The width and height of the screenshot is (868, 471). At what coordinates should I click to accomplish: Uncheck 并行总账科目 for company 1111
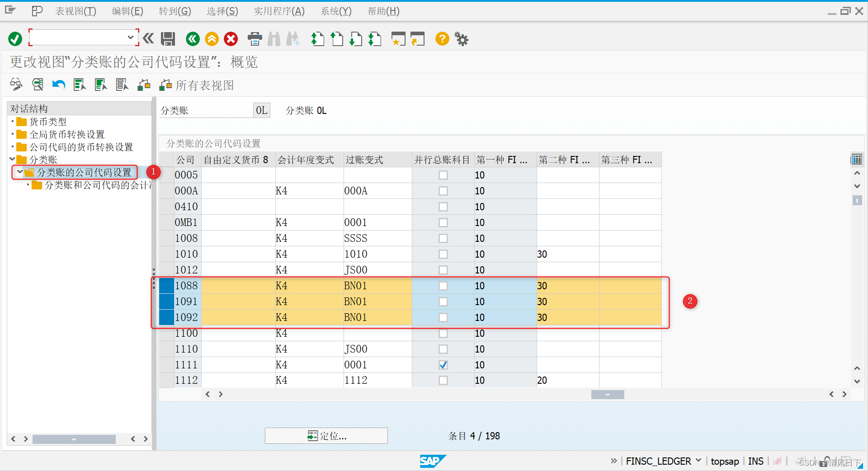[x=443, y=365]
